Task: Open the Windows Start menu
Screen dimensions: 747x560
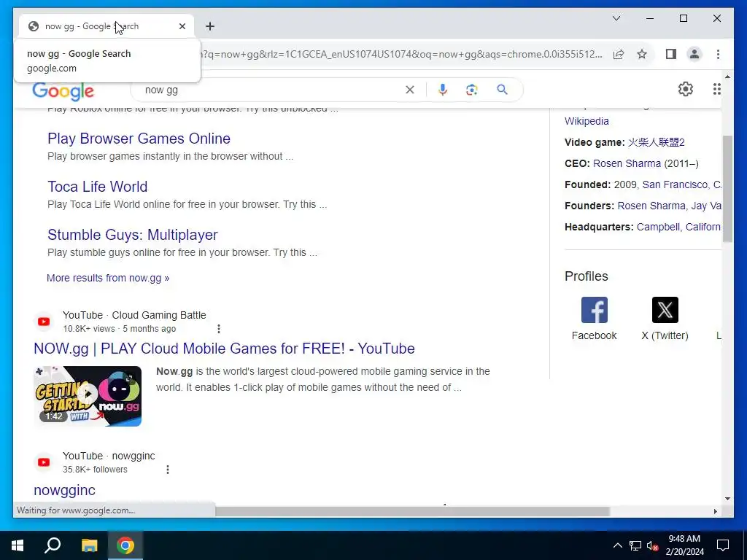Action: (18, 545)
